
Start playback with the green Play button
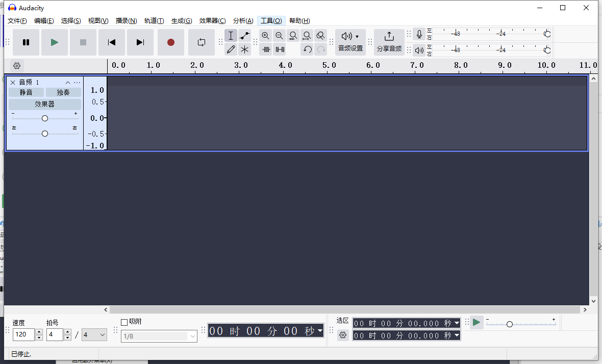point(55,42)
